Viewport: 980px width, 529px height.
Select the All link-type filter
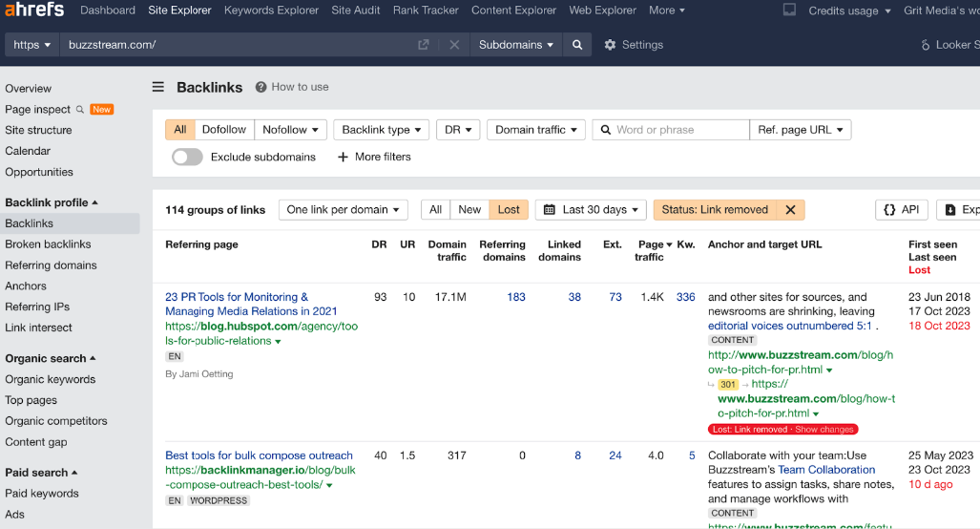point(180,130)
